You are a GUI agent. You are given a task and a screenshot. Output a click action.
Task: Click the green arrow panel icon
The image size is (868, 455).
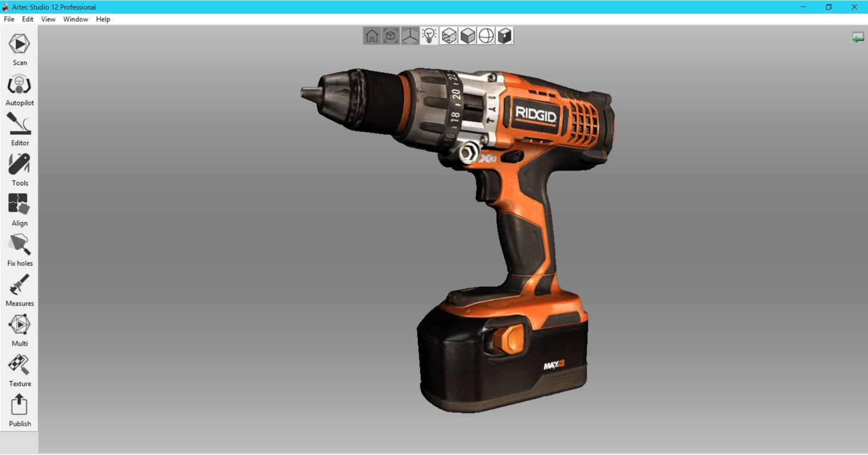(858, 38)
